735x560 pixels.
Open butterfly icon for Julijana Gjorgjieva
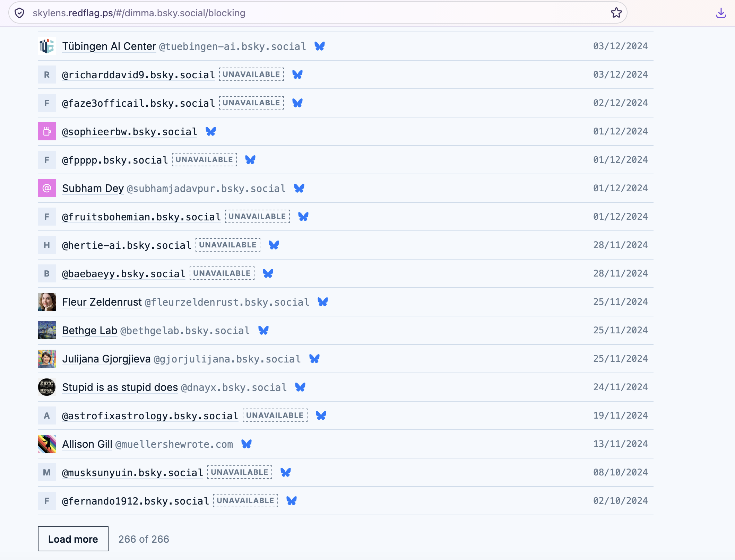[314, 359]
